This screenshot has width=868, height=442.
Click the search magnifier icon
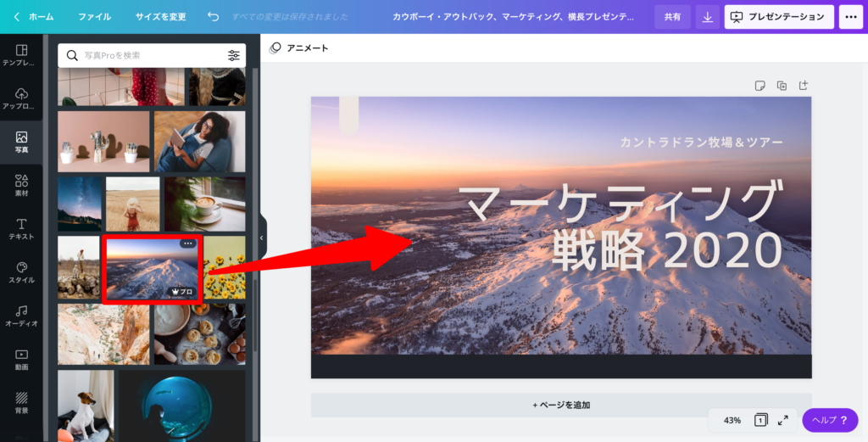pyautogui.click(x=72, y=55)
